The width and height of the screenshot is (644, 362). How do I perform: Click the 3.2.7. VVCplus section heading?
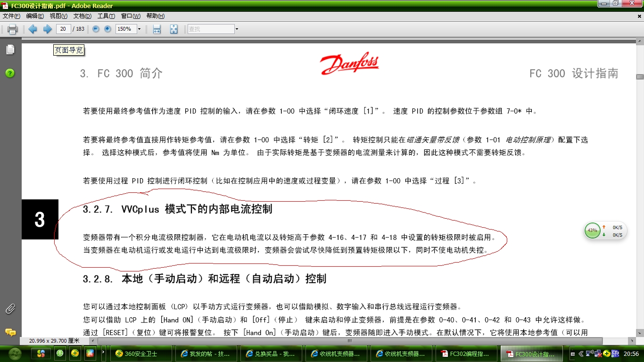tap(178, 209)
